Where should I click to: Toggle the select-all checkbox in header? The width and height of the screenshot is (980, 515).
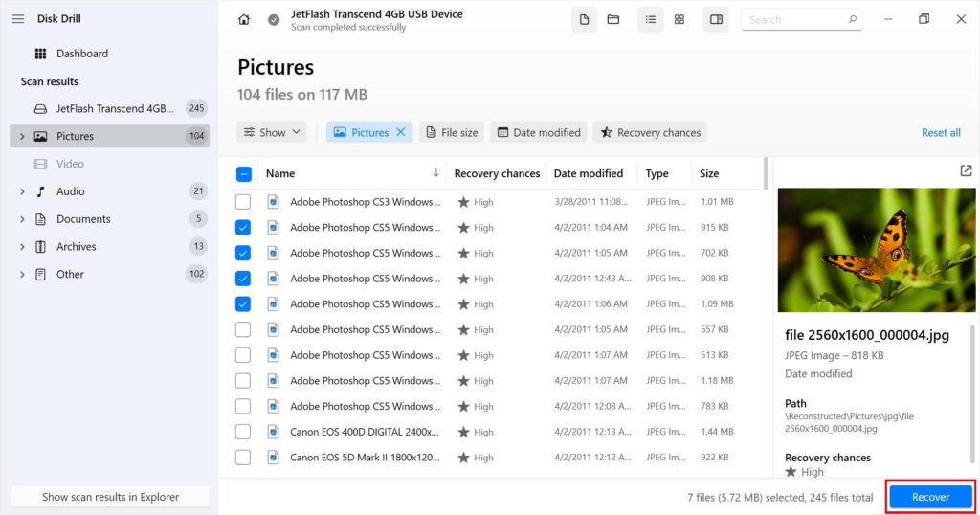243,173
